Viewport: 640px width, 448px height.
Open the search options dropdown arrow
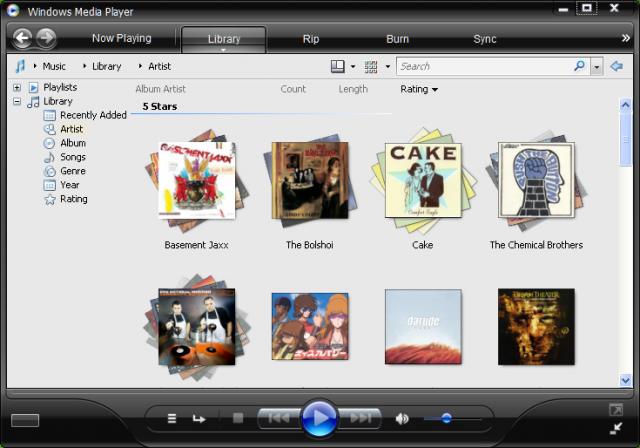point(597,67)
